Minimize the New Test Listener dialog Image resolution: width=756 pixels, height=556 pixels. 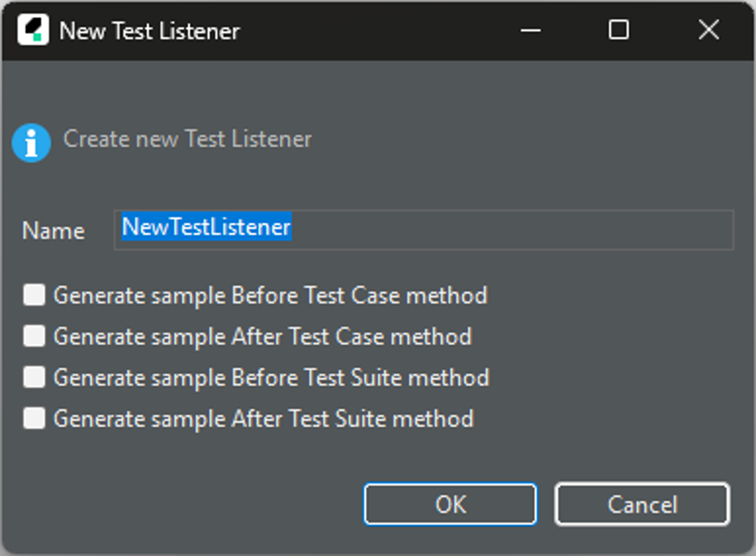click(530, 30)
